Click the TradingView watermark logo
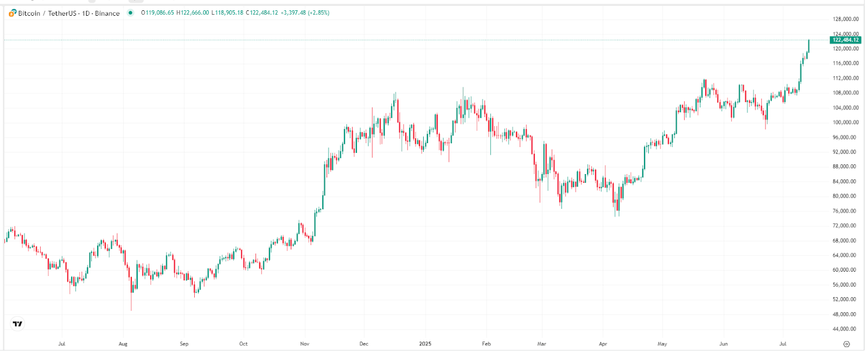868x353 pixels. 16,323
